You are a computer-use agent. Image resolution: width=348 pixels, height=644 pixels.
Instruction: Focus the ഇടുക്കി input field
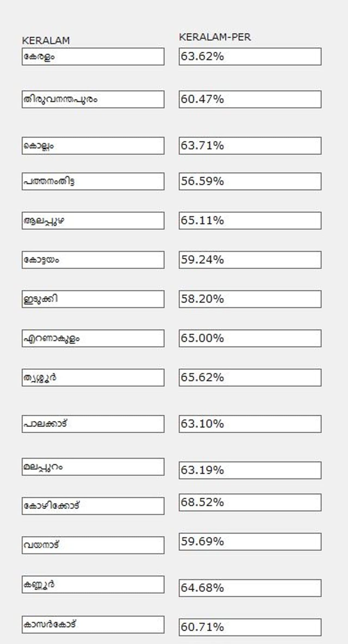click(x=93, y=299)
